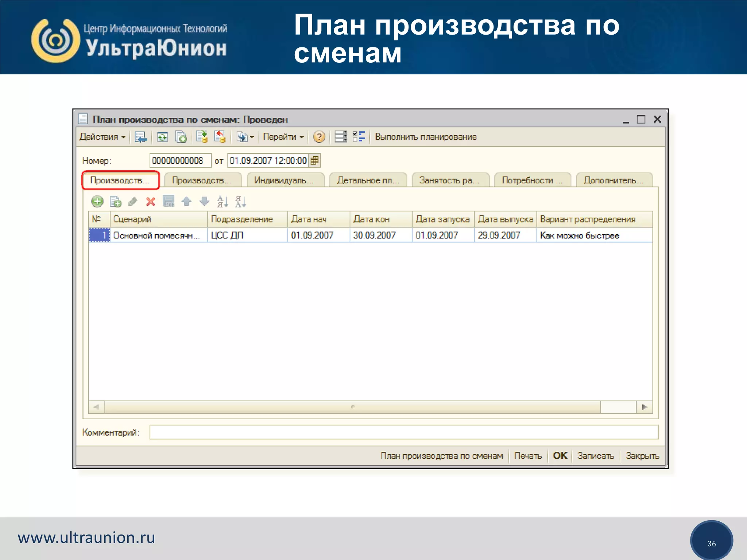
Task: Click right arrow of horizontal scrollbar
Action: (645, 407)
